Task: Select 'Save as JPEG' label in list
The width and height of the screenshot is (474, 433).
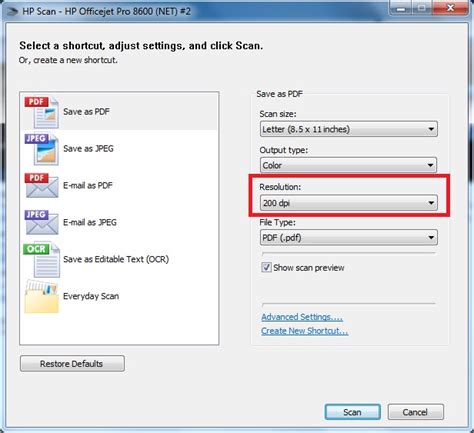Action: 88,149
